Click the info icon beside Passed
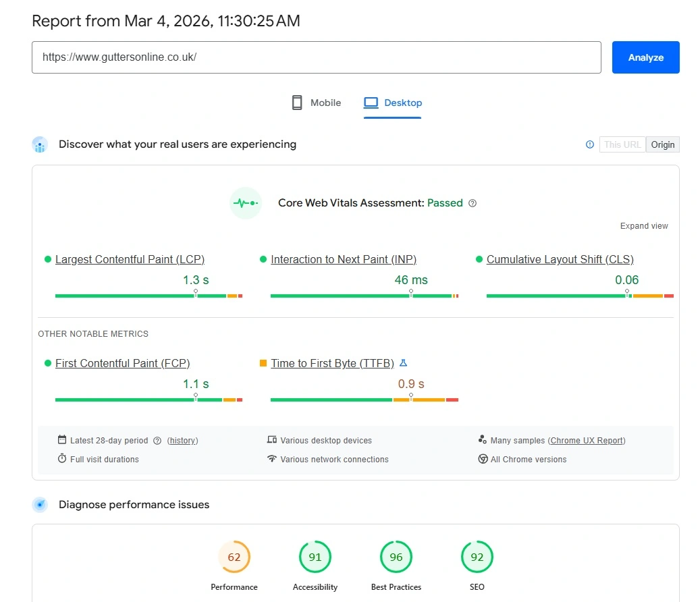 (472, 202)
